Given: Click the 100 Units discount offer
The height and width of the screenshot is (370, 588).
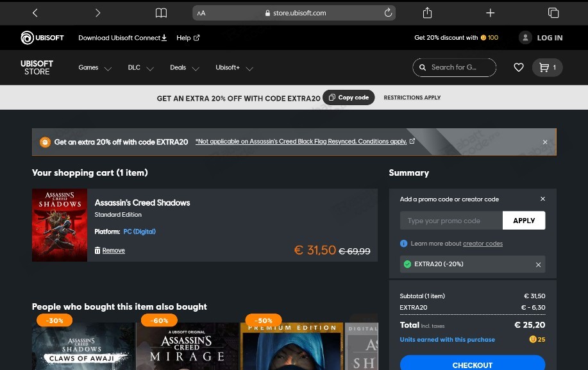Looking at the screenshot, I should point(456,37).
